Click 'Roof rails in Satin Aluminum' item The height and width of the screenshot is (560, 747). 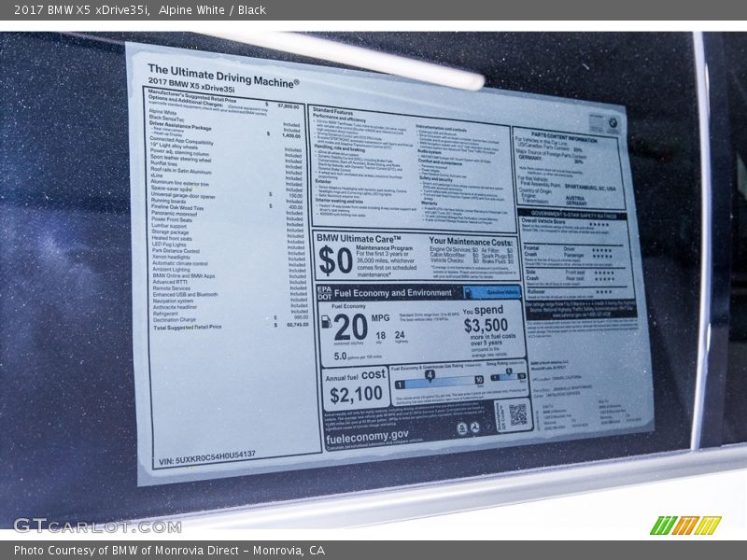pyautogui.click(x=180, y=170)
